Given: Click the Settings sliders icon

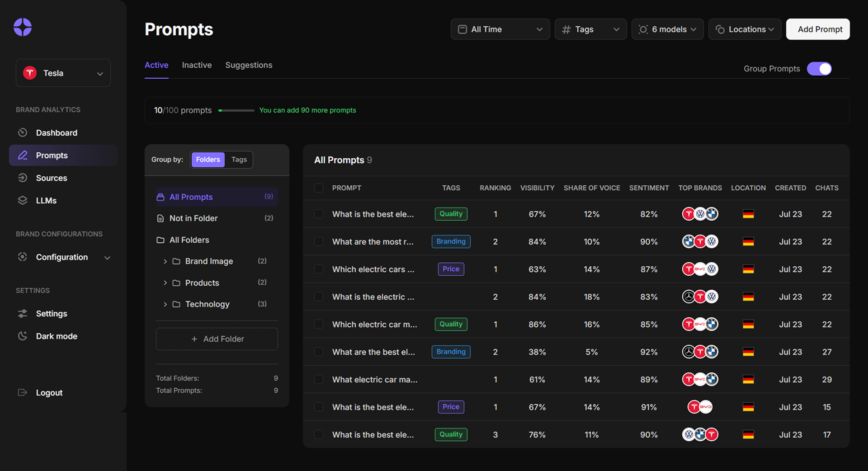Looking at the screenshot, I should [23, 313].
